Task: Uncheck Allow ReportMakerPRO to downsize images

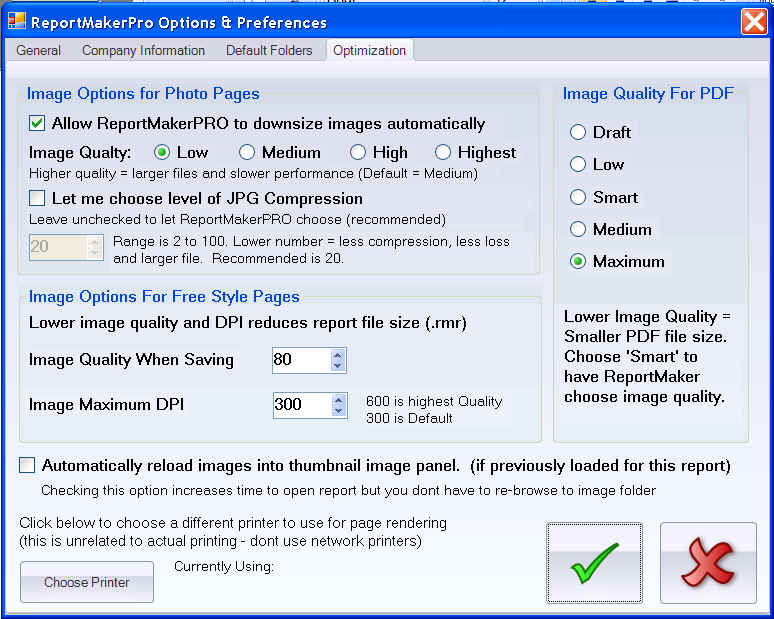Action: [x=38, y=124]
